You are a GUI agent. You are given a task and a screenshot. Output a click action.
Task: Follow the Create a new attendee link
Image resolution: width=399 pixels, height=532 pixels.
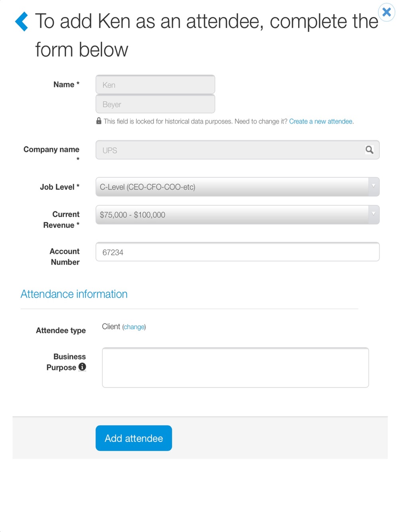tap(321, 121)
